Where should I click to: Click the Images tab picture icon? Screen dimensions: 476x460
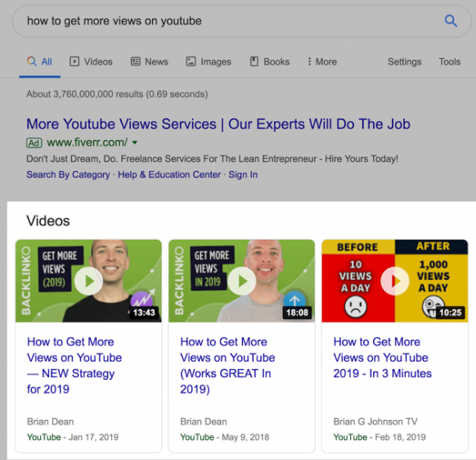(191, 61)
